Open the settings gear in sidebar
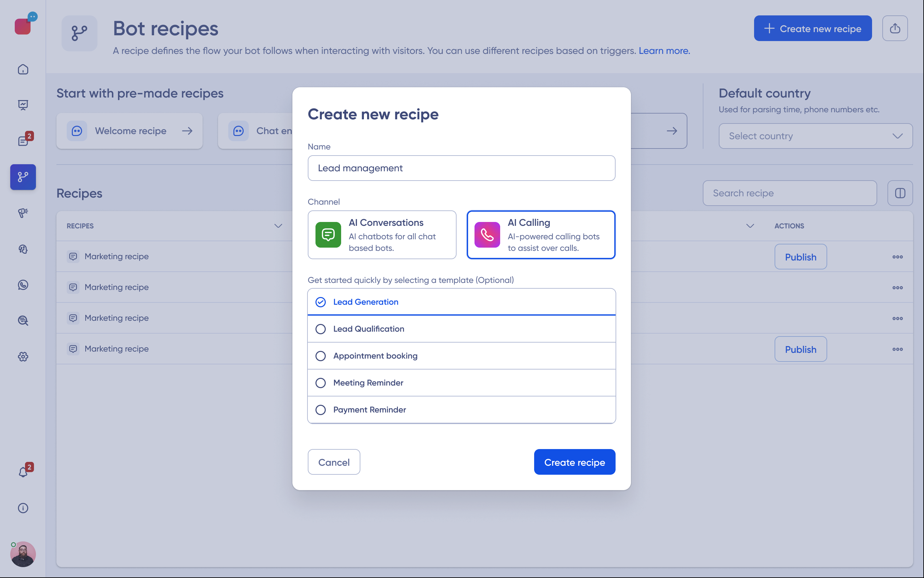Screen dimensions: 924x578 click(23, 356)
